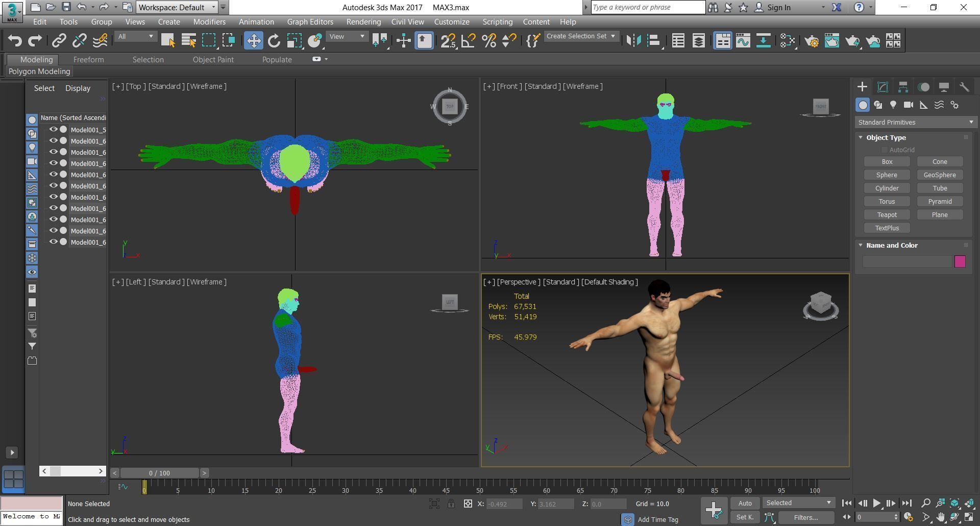Switch to the Object Paint ribbon tab
The height and width of the screenshot is (526, 980).
pyautogui.click(x=213, y=60)
